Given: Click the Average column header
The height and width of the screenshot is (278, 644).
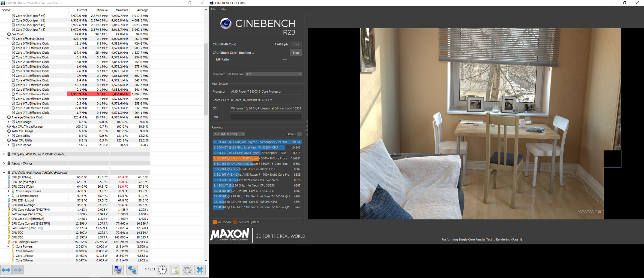Looking at the screenshot, I should pyautogui.click(x=140, y=10).
